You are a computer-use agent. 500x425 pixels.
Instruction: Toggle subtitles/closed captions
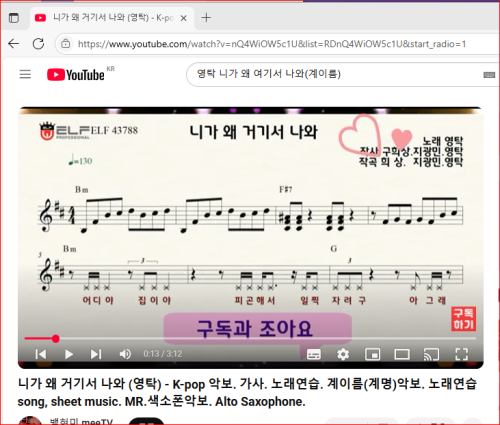pyautogui.click(x=314, y=354)
